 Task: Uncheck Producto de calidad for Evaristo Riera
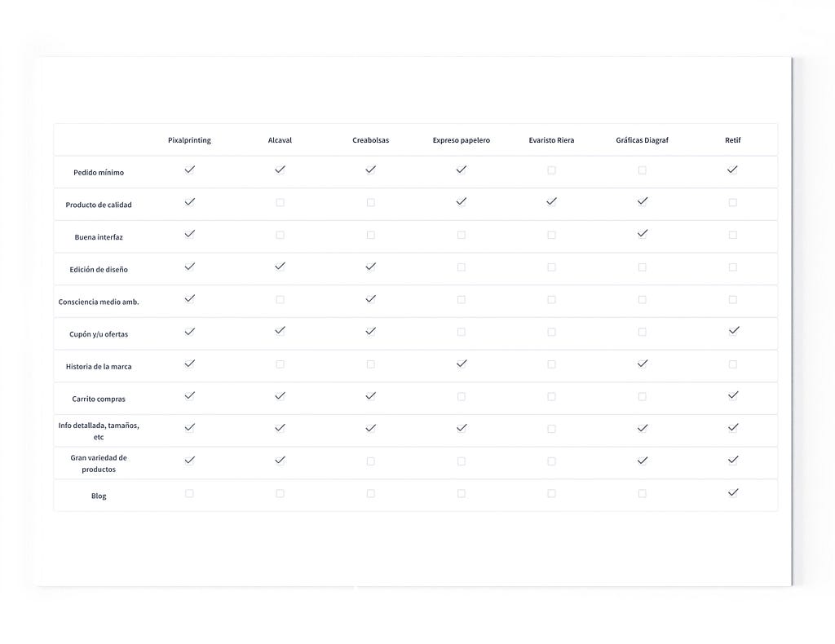pyautogui.click(x=552, y=201)
